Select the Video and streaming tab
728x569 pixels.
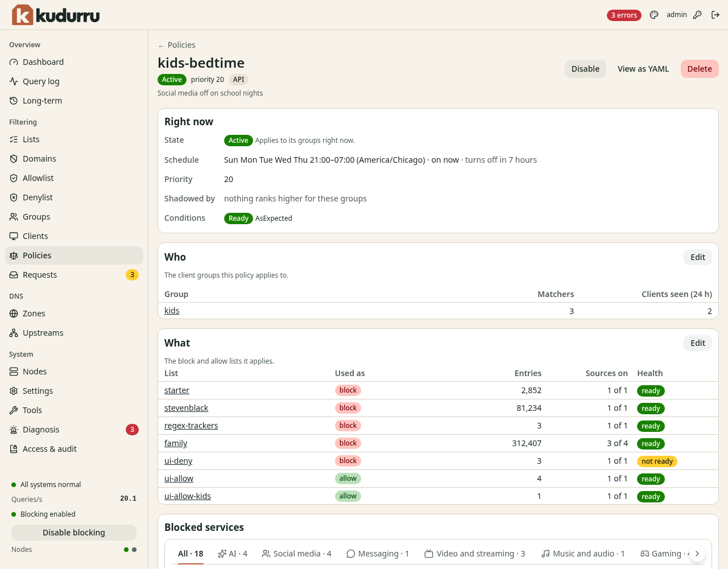(475, 554)
